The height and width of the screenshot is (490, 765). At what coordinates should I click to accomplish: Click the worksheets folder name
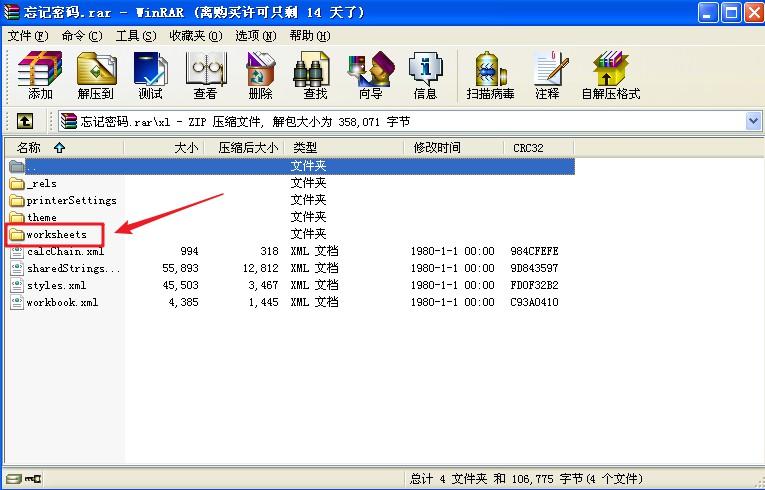(x=57, y=235)
